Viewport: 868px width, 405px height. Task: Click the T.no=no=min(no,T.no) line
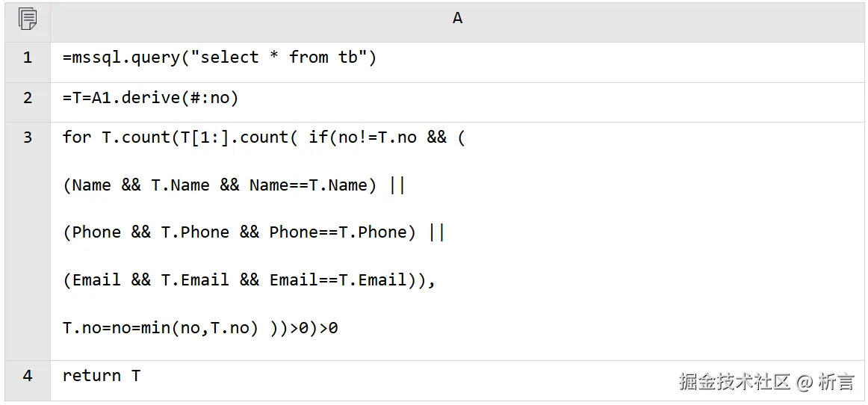pyautogui.click(x=200, y=329)
